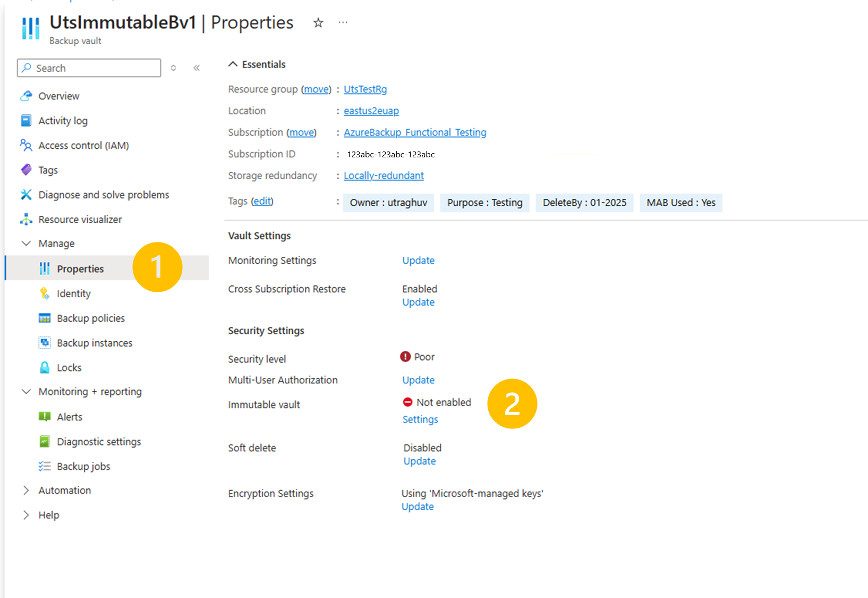Click edit link next to Tags
Image resolution: width=868 pixels, height=598 pixels.
coord(262,201)
